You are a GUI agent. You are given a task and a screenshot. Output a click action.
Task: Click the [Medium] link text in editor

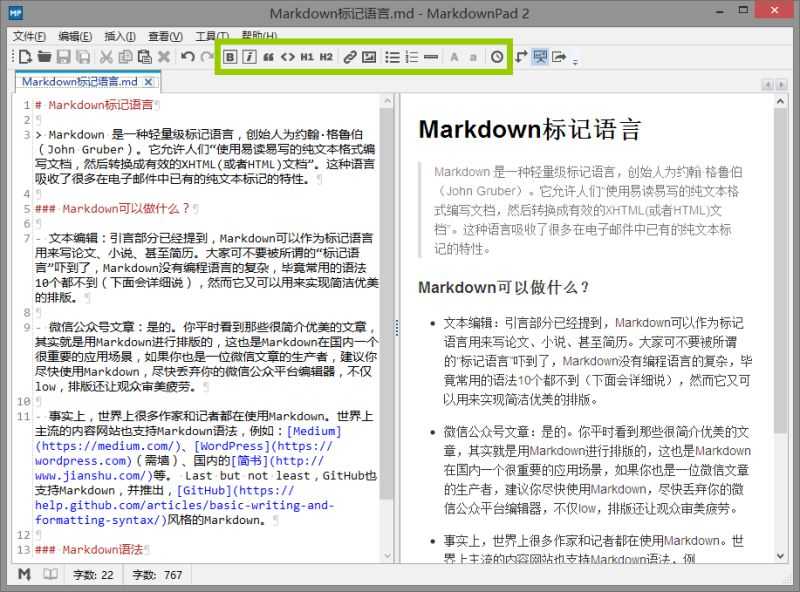[x=314, y=431]
